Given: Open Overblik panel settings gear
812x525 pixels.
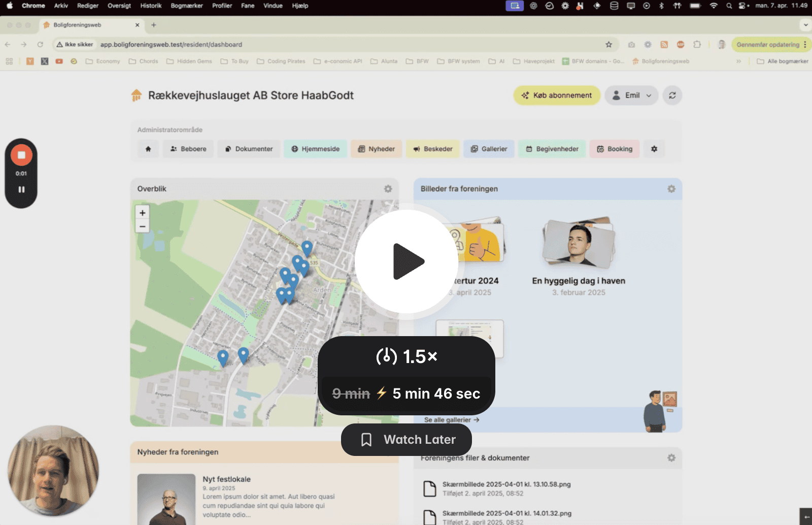Looking at the screenshot, I should pos(388,189).
